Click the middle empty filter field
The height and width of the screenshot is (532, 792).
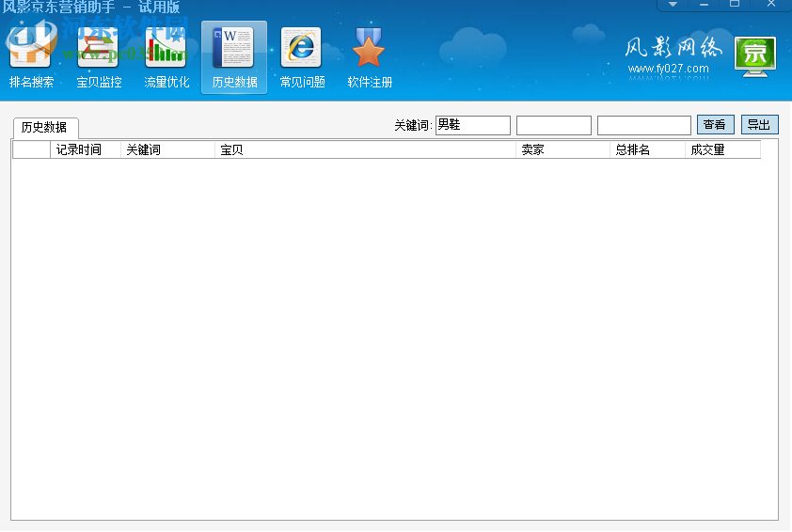[x=554, y=125]
